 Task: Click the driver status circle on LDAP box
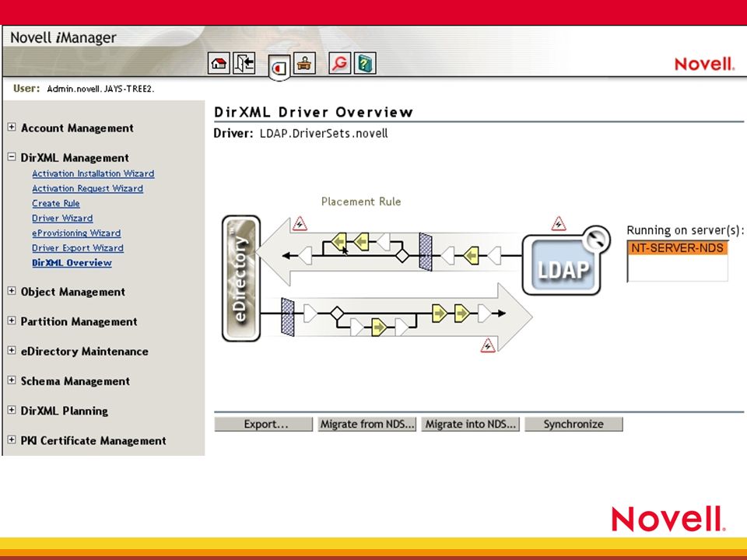[x=595, y=239]
